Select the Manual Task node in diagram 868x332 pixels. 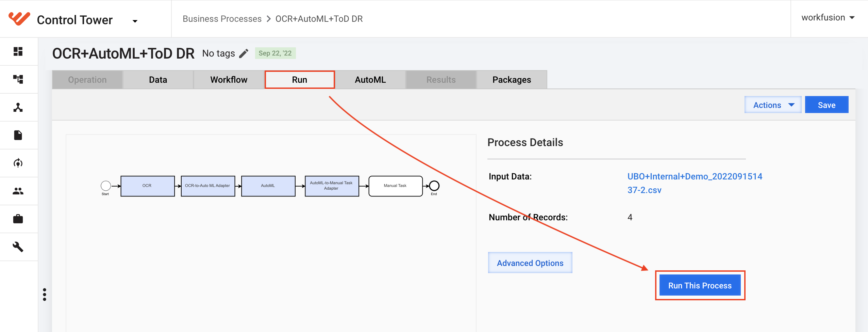(396, 186)
